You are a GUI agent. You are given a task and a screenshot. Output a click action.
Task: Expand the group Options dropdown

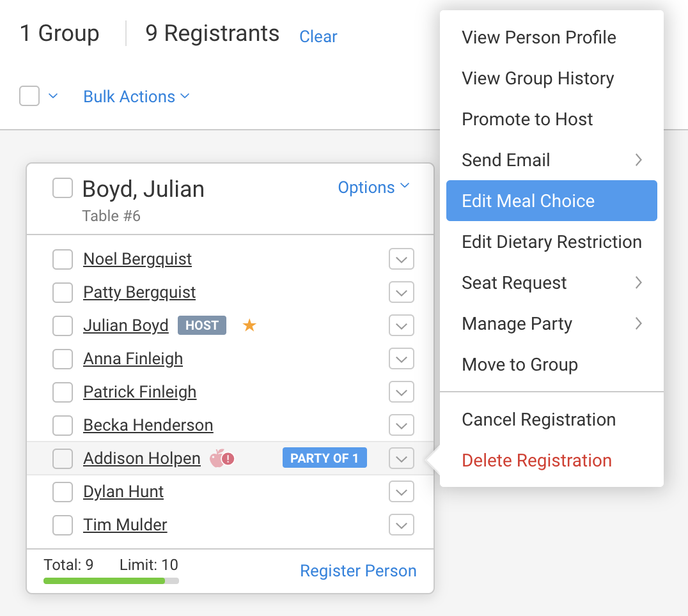[x=373, y=187]
